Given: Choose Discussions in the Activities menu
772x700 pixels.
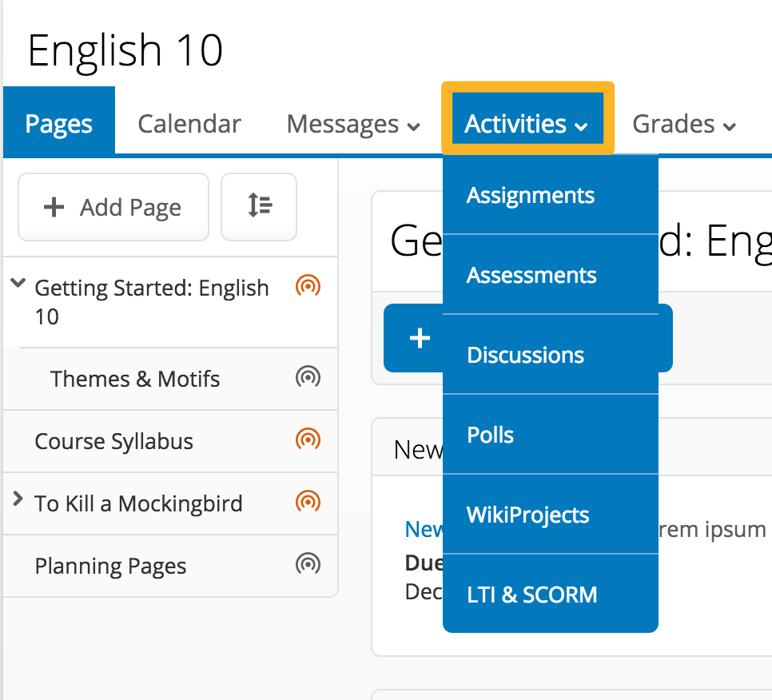Looking at the screenshot, I should (x=551, y=355).
